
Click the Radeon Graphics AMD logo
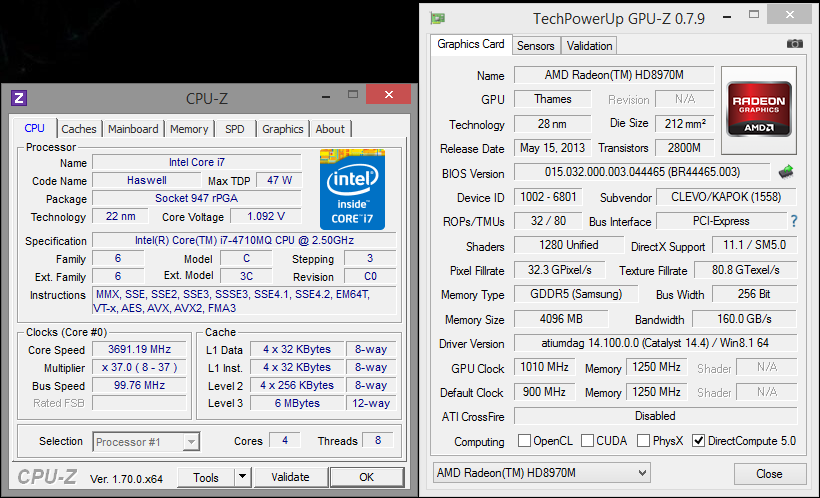pyautogui.click(x=759, y=109)
